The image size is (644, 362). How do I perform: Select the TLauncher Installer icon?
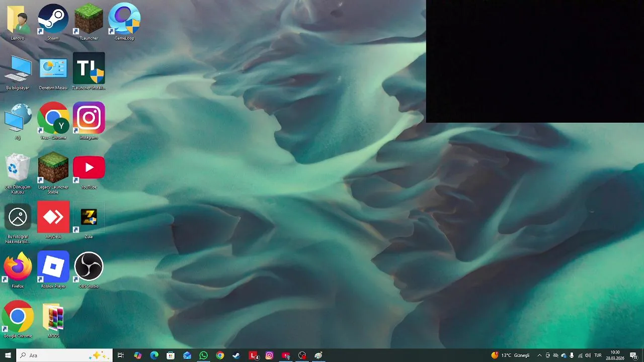click(x=89, y=72)
